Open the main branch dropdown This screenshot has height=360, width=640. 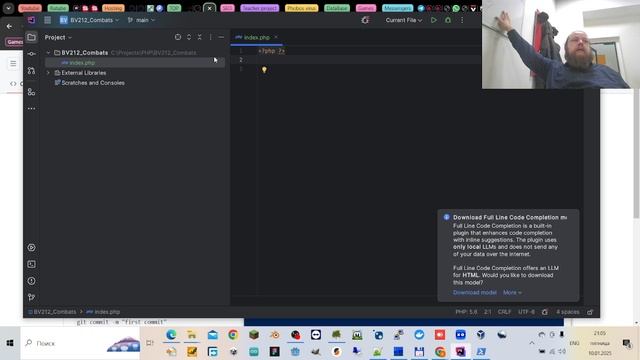coord(141,20)
